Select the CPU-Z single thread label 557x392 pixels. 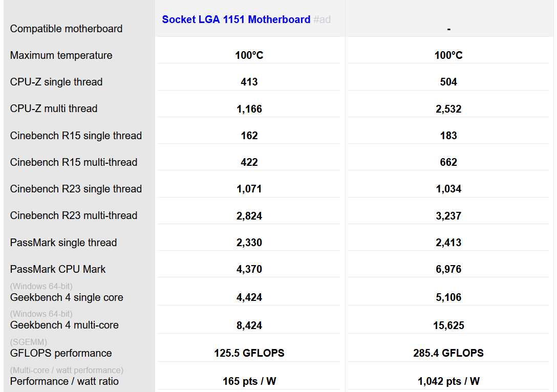tap(56, 82)
